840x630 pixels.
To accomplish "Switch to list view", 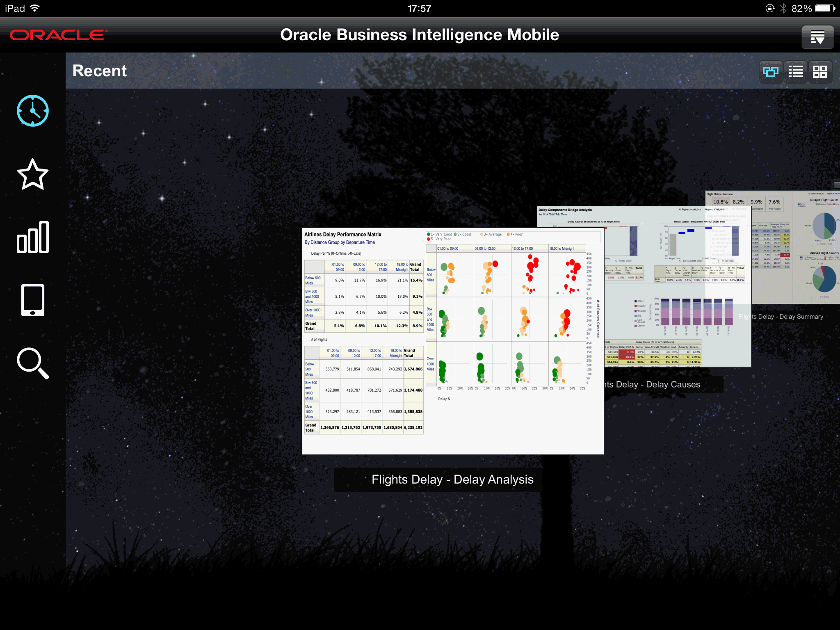I will click(796, 72).
